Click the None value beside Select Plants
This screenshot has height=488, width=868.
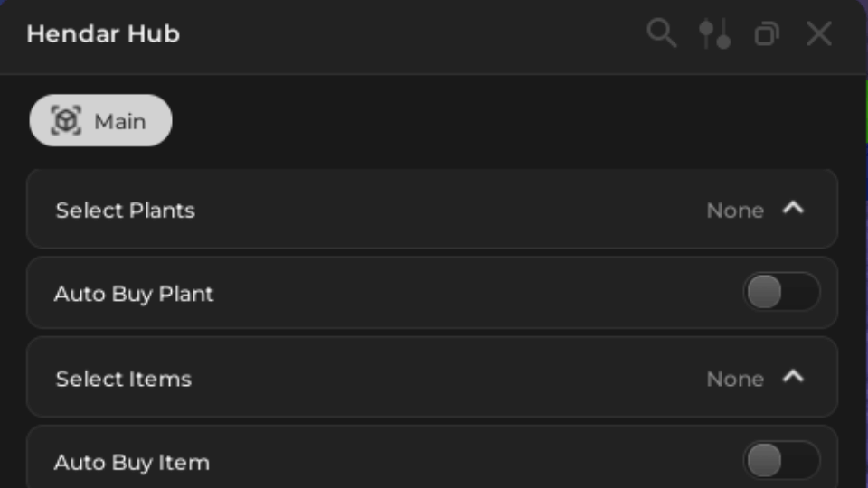[x=735, y=211]
